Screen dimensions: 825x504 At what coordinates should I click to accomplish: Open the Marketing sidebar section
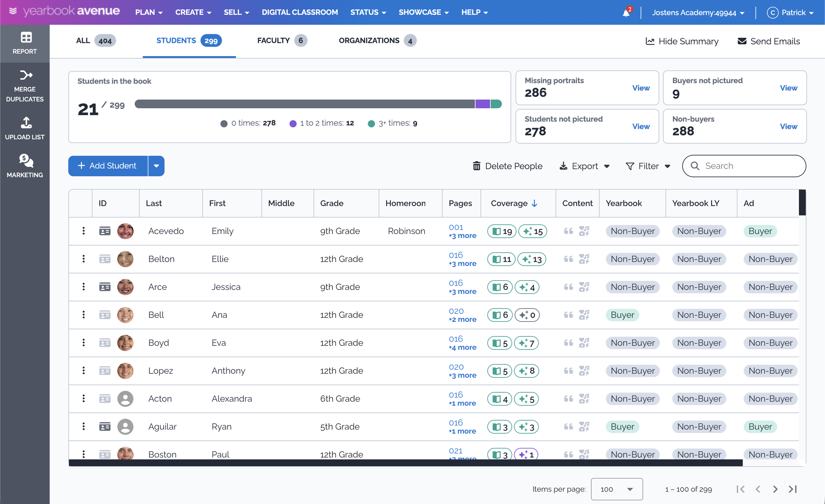click(x=25, y=166)
